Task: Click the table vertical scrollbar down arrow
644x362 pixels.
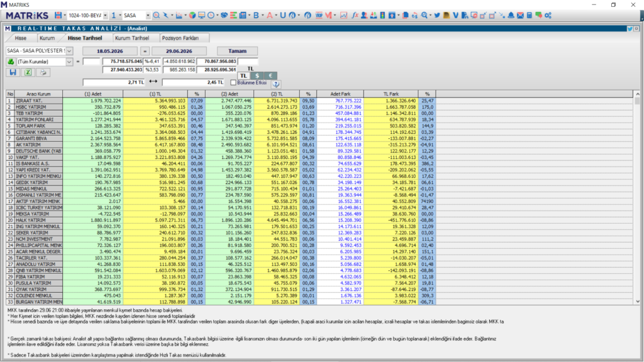Action: point(638,302)
